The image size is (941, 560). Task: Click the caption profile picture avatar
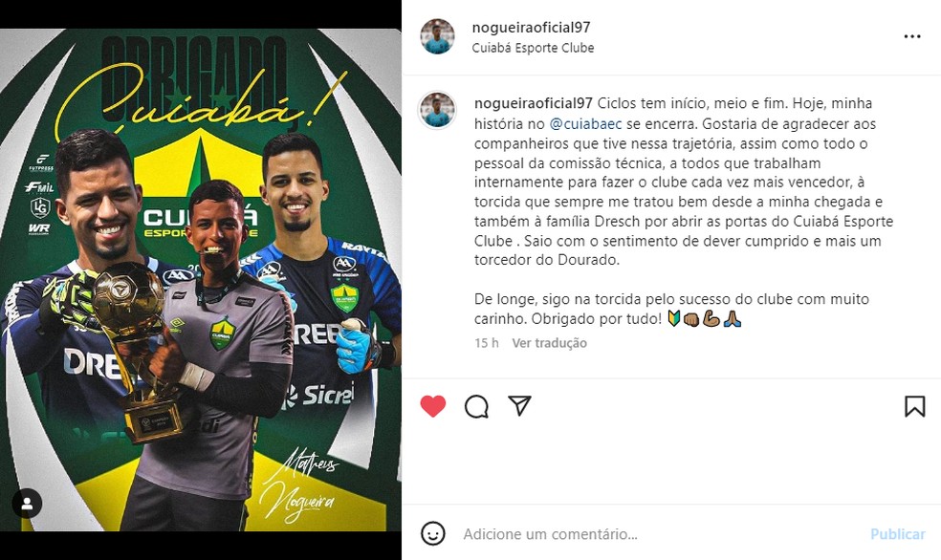click(437, 110)
